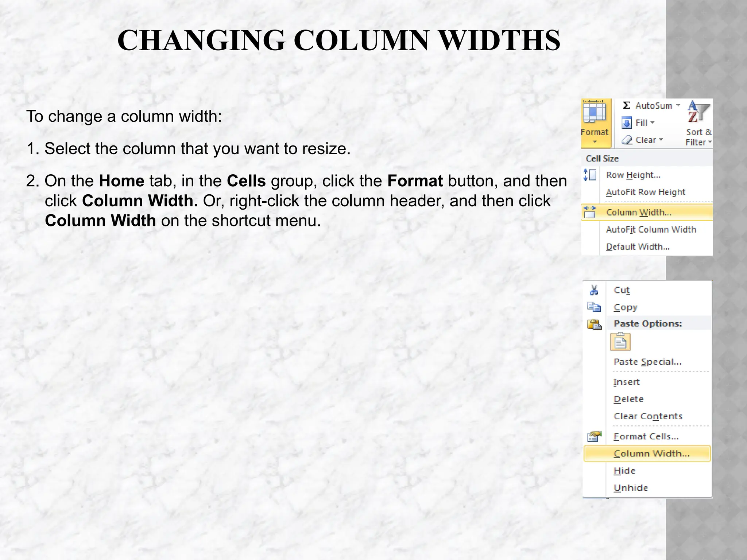This screenshot has width=747, height=560.
Task: Click the Fill down-arrow icon
Action: (626, 123)
